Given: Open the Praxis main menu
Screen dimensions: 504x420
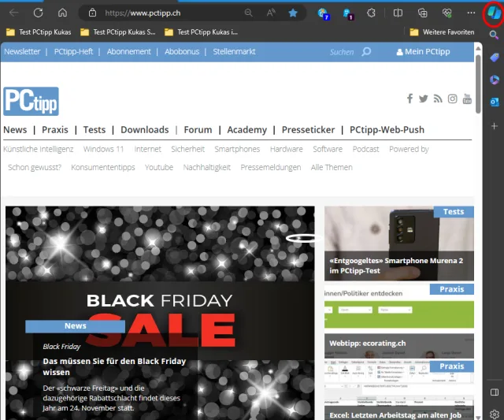Looking at the screenshot, I should [55, 129].
